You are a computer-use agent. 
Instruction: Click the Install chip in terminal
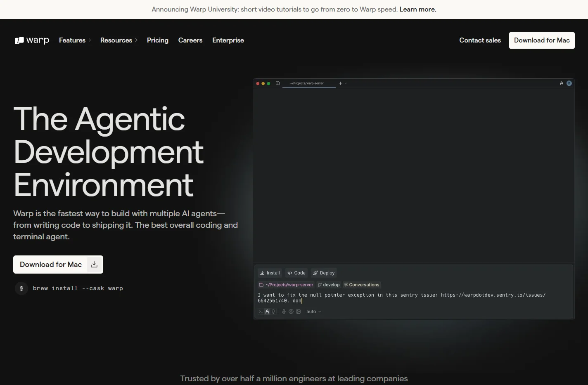[270, 273]
